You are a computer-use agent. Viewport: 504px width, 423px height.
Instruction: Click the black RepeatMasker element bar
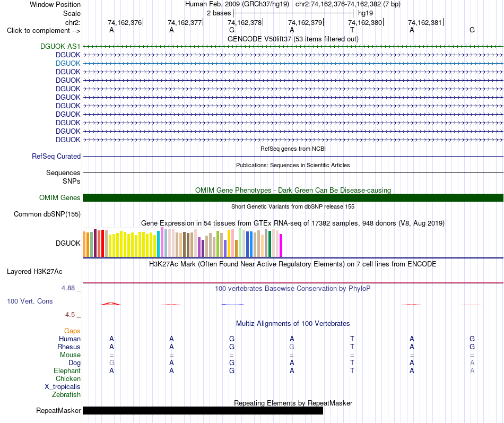(x=203, y=410)
